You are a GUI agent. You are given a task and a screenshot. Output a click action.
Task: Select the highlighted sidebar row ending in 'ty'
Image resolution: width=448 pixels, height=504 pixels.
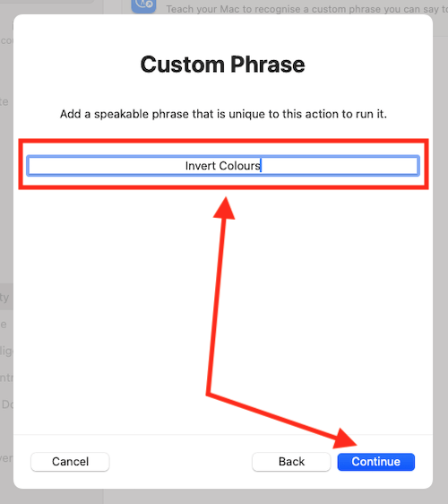point(6,297)
